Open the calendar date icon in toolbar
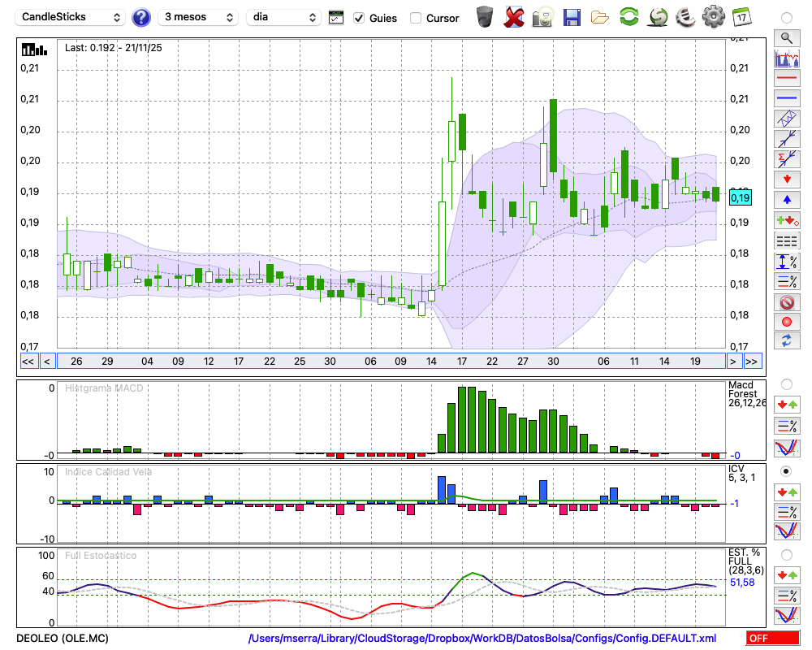The height and width of the screenshot is (650, 812). click(x=741, y=17)
